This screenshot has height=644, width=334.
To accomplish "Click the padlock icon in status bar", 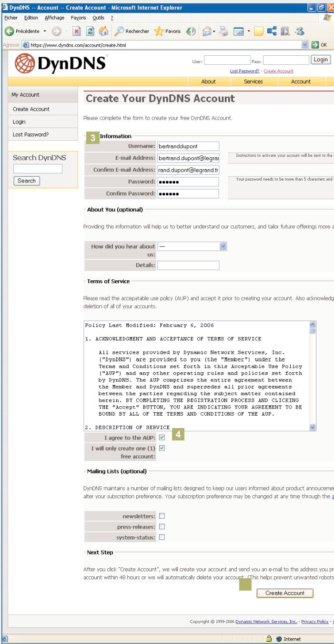I will pos(268,639).
